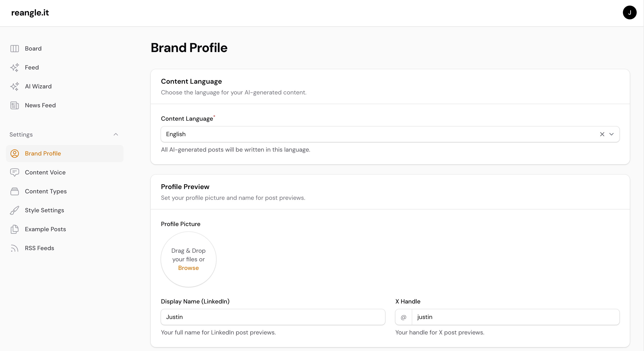Image resolution: width=644 pixels, height=351 pixels.
Task: Open the Example Posts section
Action: click(x=45, y=229)
